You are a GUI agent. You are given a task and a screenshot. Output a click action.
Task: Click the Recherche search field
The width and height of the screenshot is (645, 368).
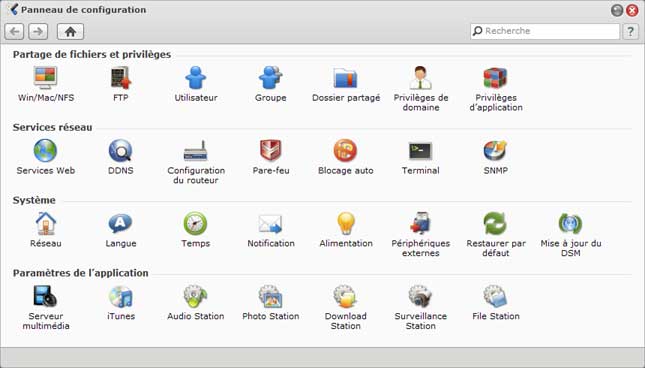coord(545,31)
